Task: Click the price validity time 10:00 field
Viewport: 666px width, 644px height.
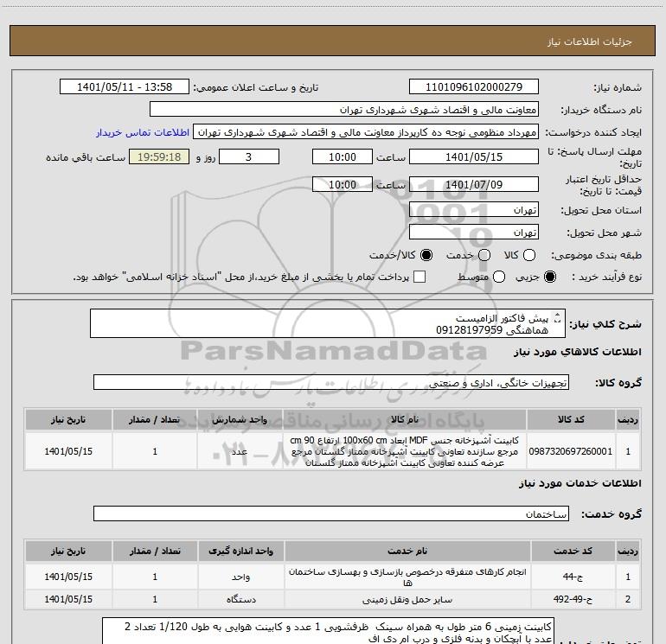Action: tap(343, 184)
